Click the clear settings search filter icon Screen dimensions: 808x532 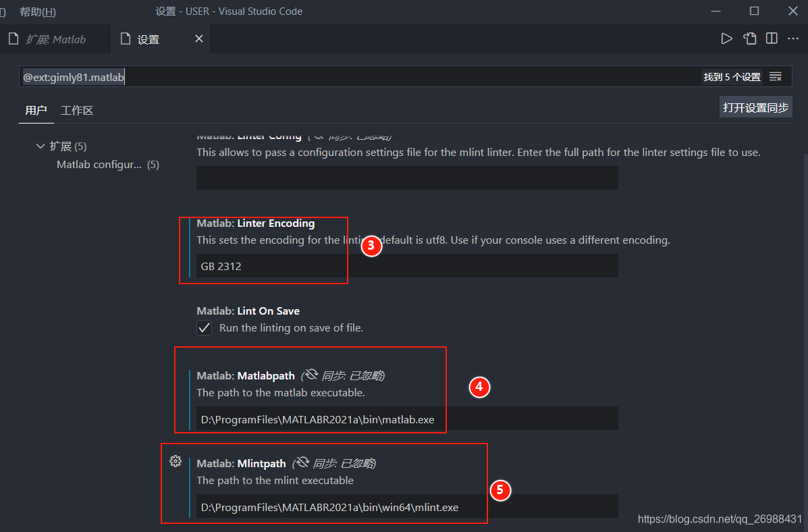776,77
